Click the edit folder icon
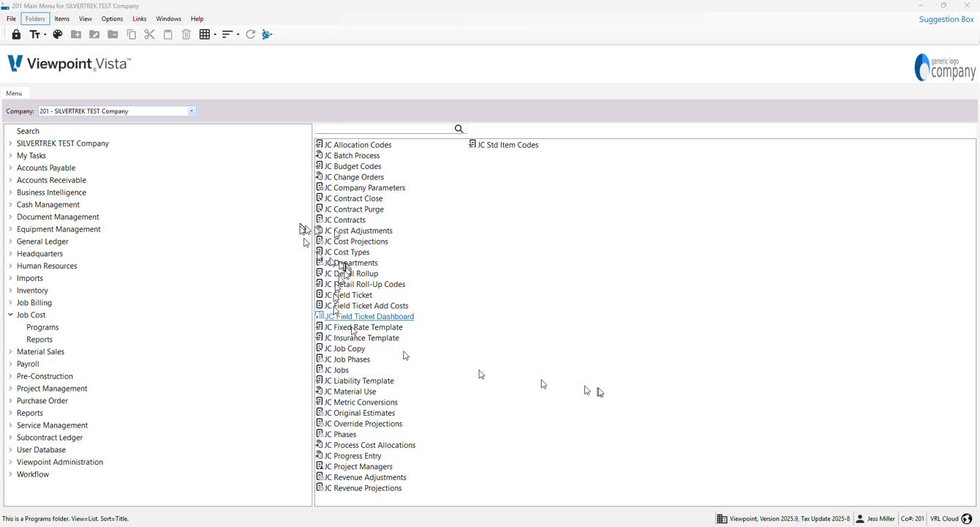 pyautogui.click(x=94, y=34)
